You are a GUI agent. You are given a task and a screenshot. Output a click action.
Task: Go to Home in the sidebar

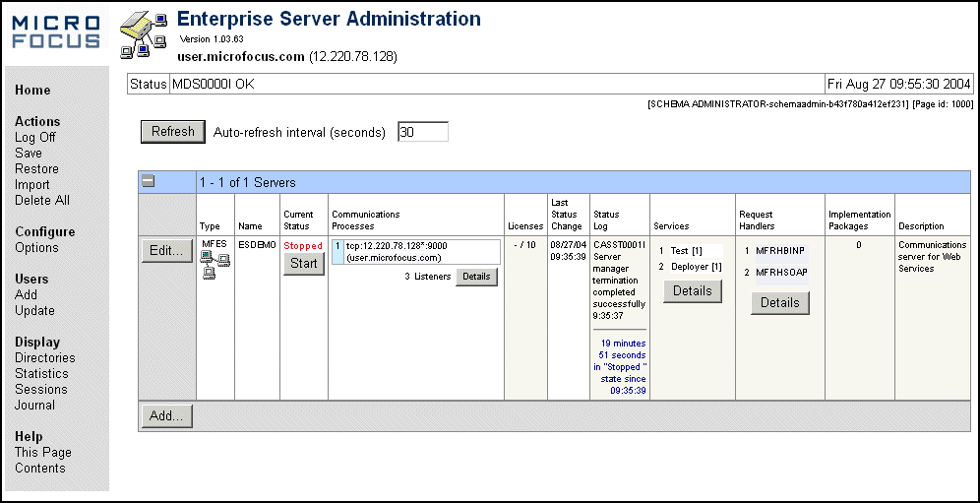(32, 91)
